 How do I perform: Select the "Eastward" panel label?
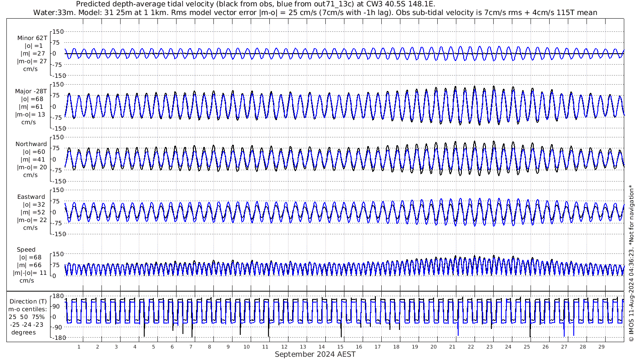pyautogui.click(x=31, y=197)
